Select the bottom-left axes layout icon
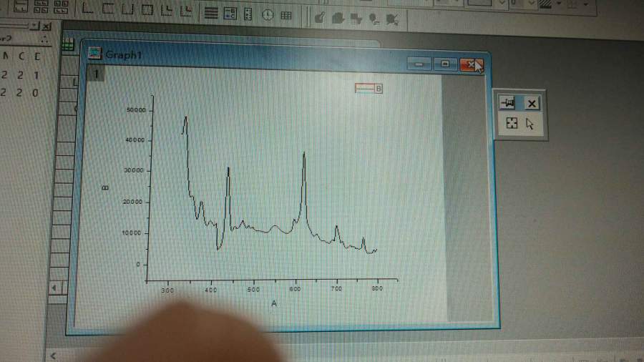This screenshot has width=644, height=362. click(x=87, y=8)
